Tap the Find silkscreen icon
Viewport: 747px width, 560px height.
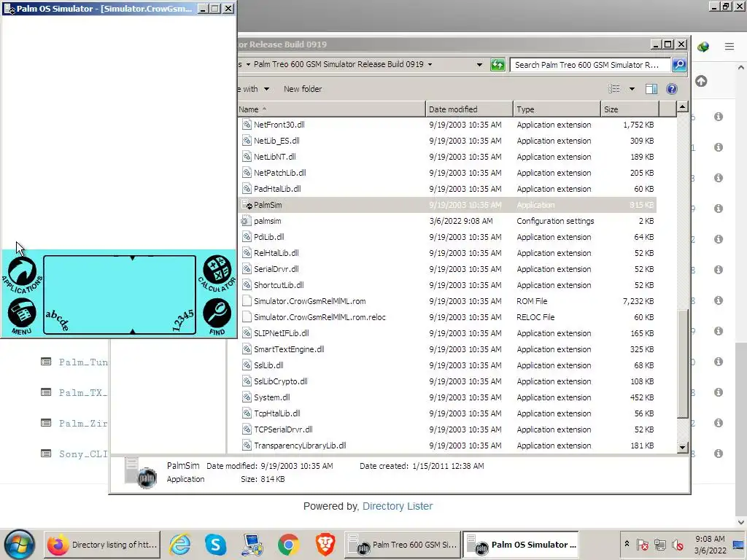(x=217, y=316)
